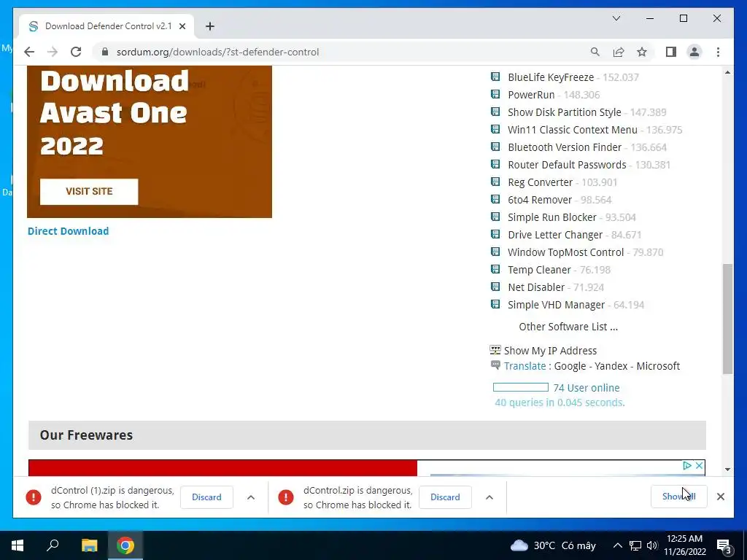Open Window TopMost Control link
747x560 pixels.
pos(565,252)
